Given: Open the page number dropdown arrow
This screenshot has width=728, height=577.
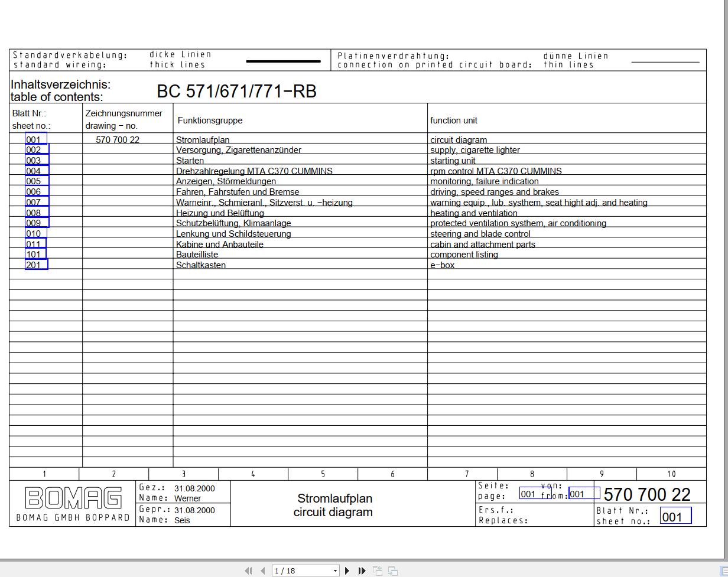Looking at the screenshot, I should 335,571.
